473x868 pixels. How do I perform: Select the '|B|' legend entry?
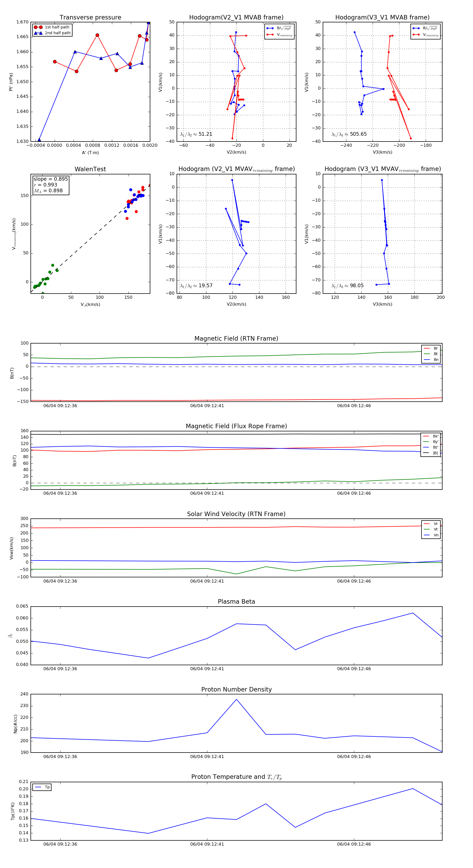click(x=431, y=453)
